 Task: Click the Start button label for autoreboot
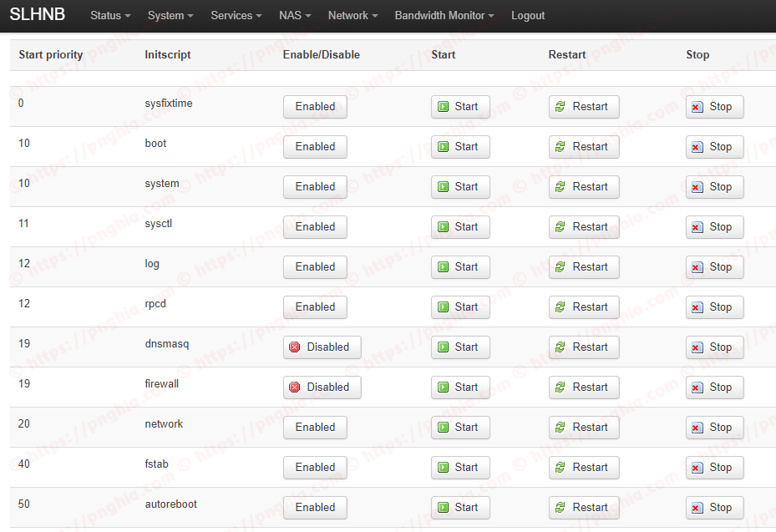(466, 508)
